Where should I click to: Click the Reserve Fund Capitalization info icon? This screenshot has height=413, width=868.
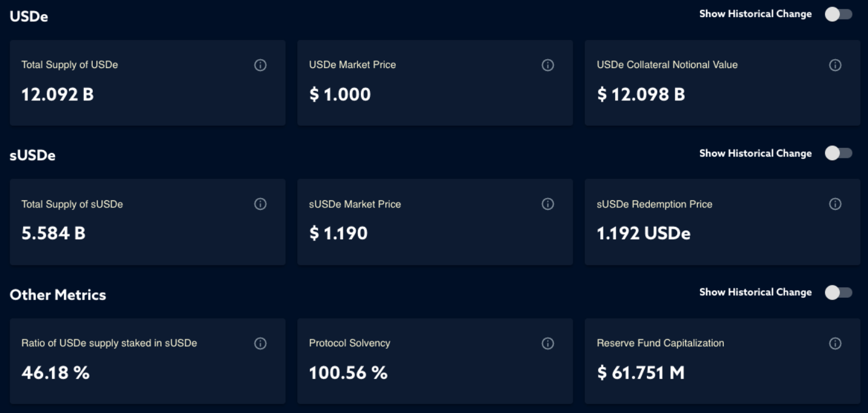pos(835,343)
